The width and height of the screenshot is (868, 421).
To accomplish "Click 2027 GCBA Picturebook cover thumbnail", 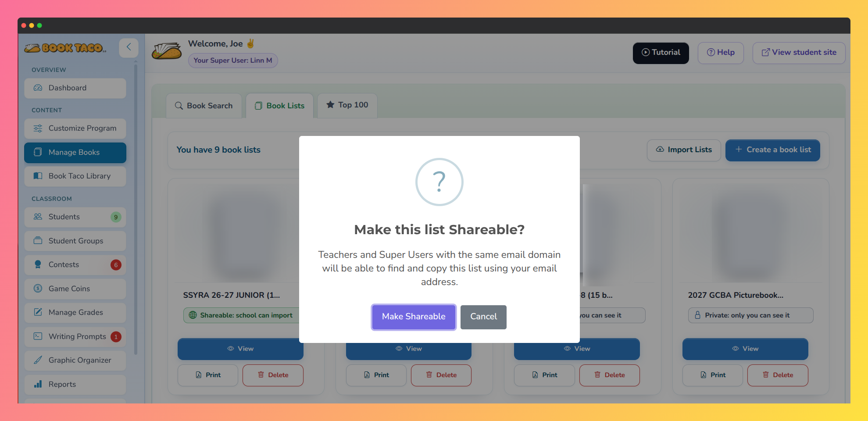I will 750,234.
